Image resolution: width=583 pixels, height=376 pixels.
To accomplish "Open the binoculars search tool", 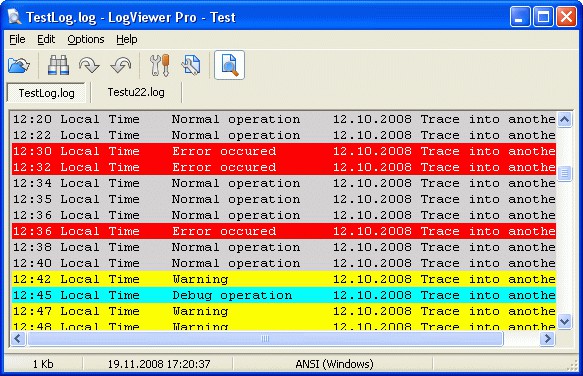I will (58, 65).
